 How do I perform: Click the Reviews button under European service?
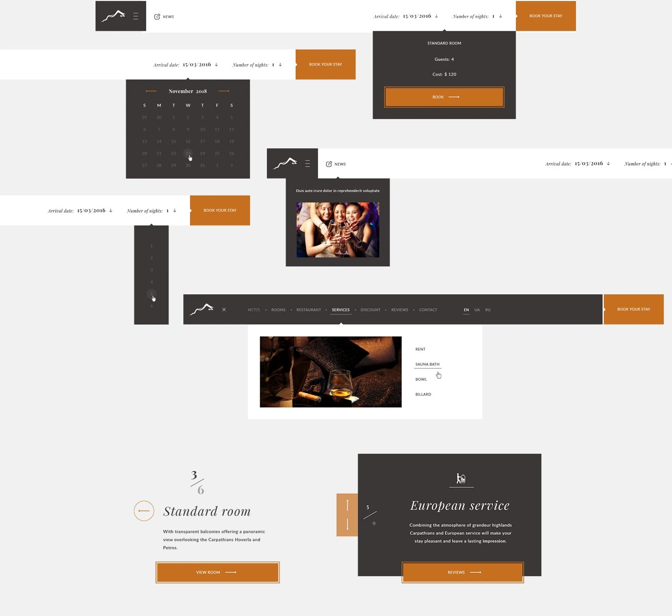click(x=463, y=572)
